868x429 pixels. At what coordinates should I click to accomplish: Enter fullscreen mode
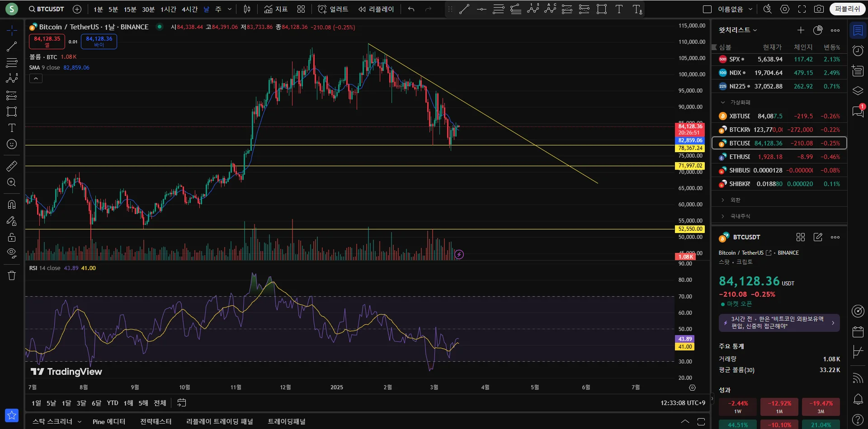pyautogui.click(x=802, y=9)
